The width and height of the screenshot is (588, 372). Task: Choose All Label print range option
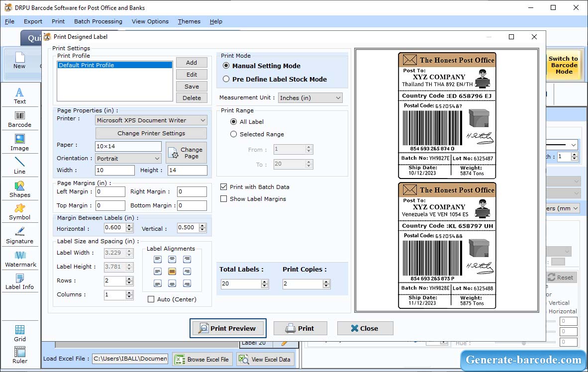[234, 122]
